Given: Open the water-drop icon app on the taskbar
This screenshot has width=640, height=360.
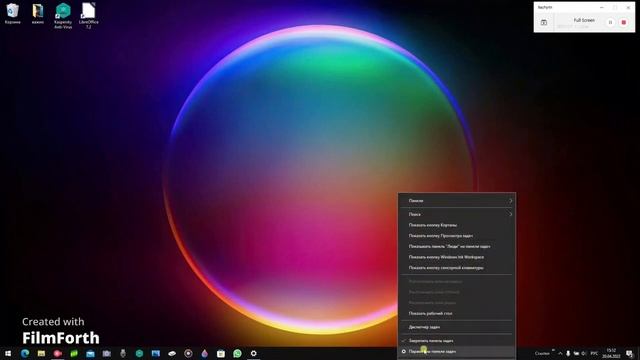Looking at the screenshot, I should (x=204, y=353).
